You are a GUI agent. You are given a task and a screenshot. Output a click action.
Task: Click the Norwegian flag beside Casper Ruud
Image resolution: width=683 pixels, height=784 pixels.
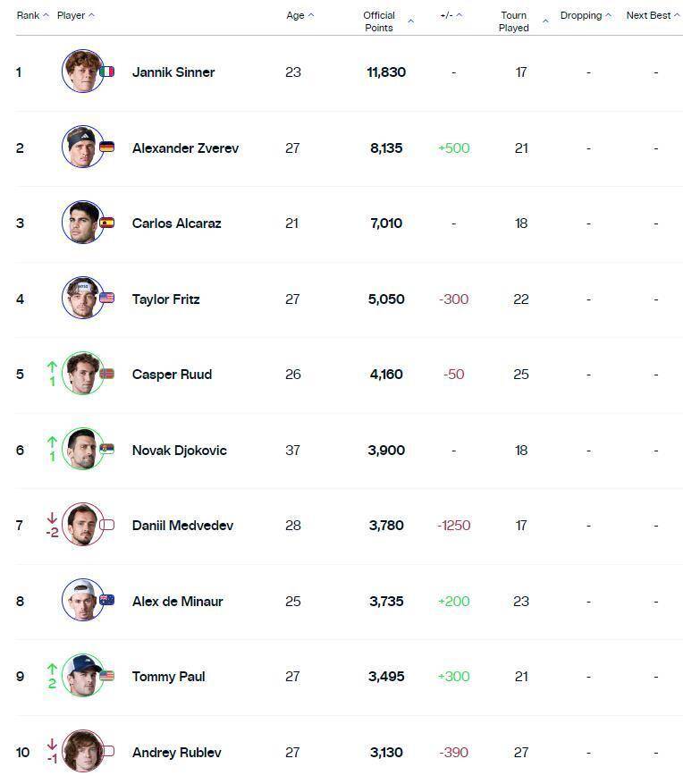[107, 375]
